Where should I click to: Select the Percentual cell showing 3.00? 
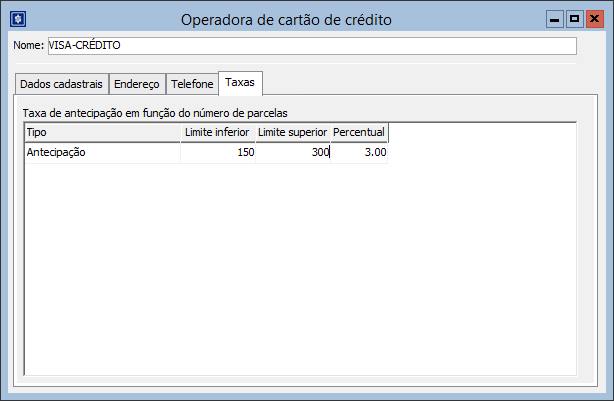point(359,153)
